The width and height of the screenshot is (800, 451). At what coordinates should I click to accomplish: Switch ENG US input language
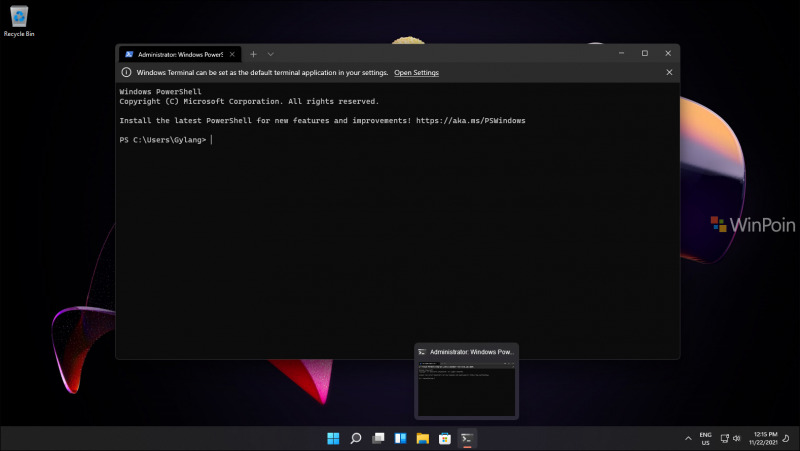(x=705, y=439)
